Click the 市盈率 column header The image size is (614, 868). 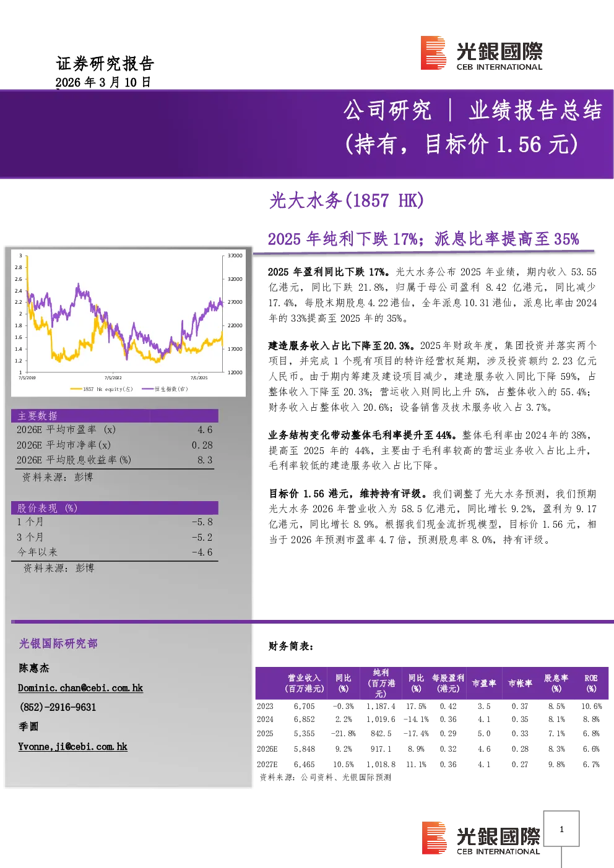pyautogui.click(x=484, y=683)
